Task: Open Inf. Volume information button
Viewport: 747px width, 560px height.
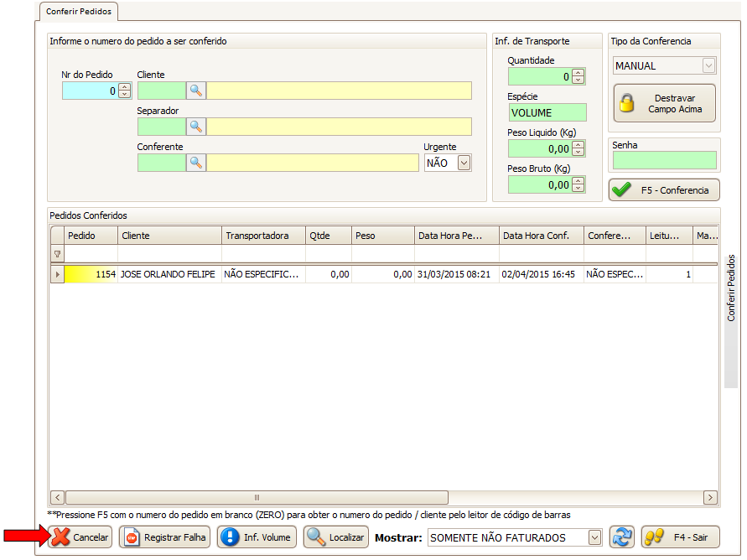Action: pos(257,537)
